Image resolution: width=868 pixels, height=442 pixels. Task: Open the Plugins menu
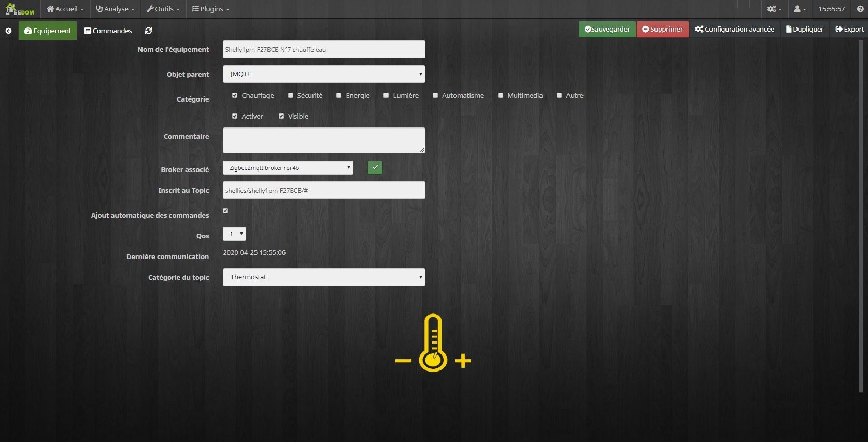pyautogui.click(x=210, y=9)
